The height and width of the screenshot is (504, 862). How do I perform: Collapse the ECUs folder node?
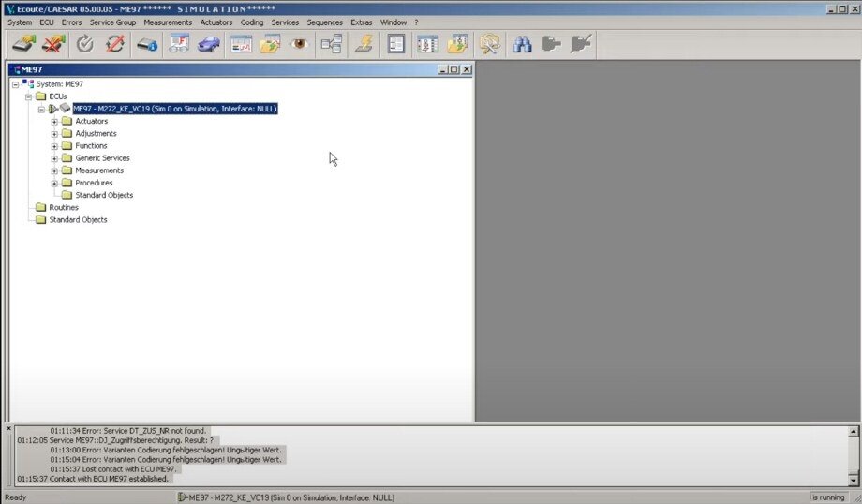pos(29,96)
